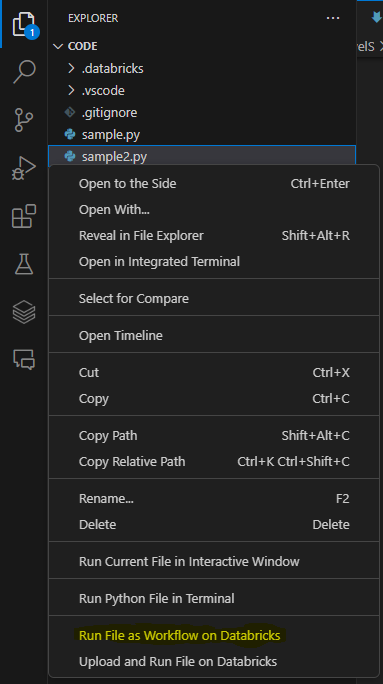Choose Run Current File in Interactive Window

click(x=214, y=561)
